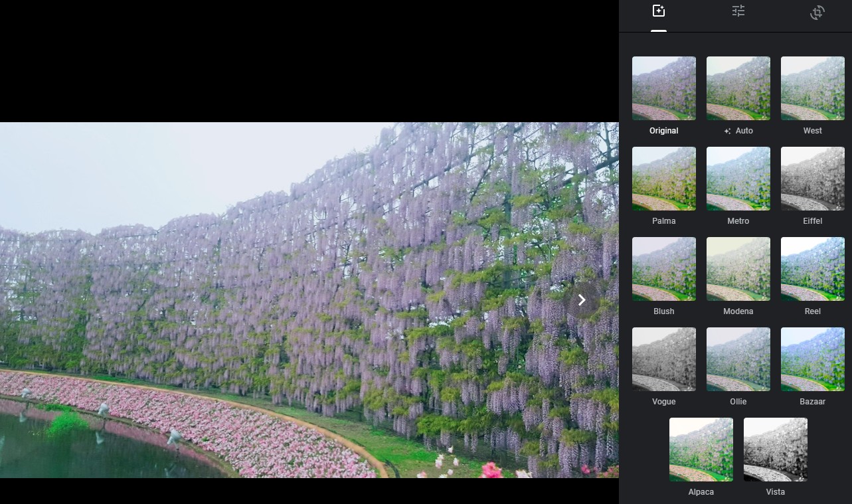Choose the Palma filter thumbnail

click(663, 179)
